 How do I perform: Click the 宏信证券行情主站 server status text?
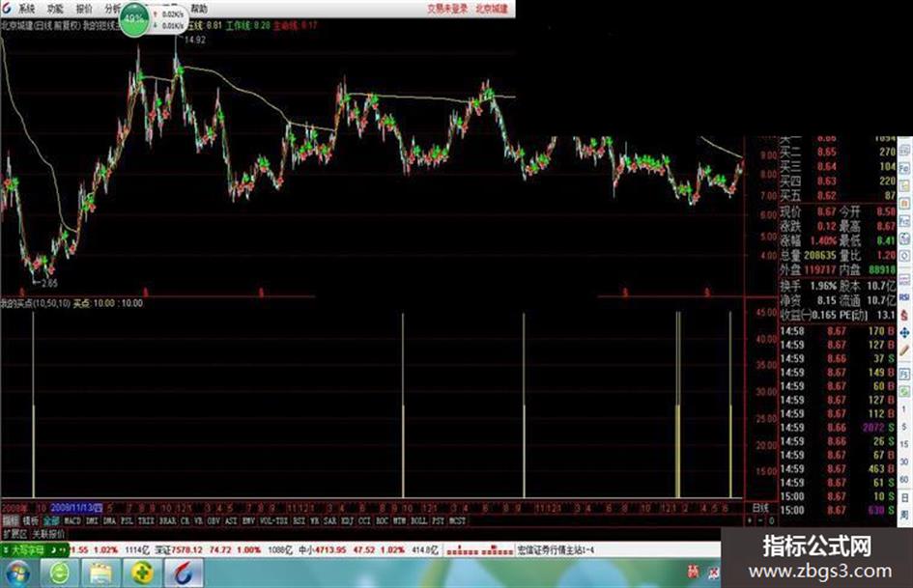click(x=556, y=550)
